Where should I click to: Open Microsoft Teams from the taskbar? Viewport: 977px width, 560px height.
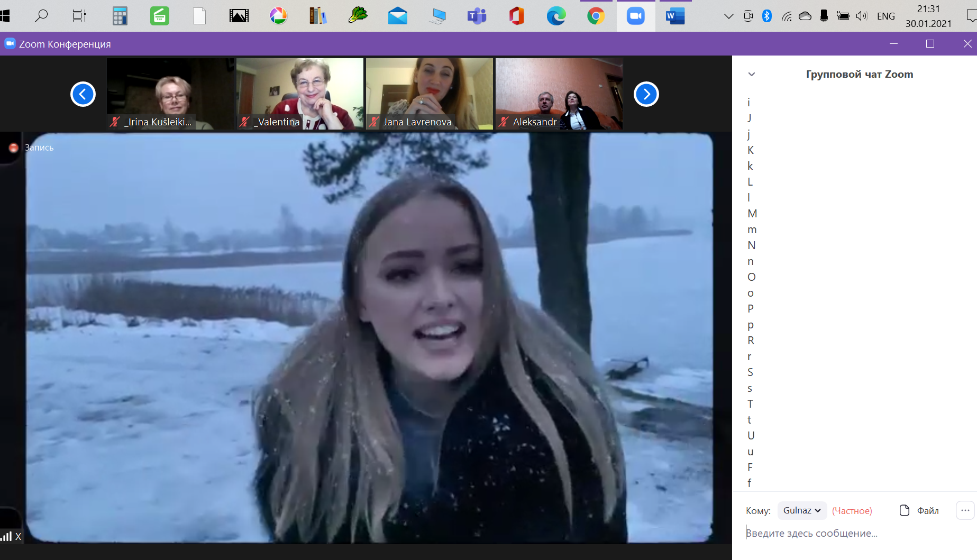click(x=477, y=16)
